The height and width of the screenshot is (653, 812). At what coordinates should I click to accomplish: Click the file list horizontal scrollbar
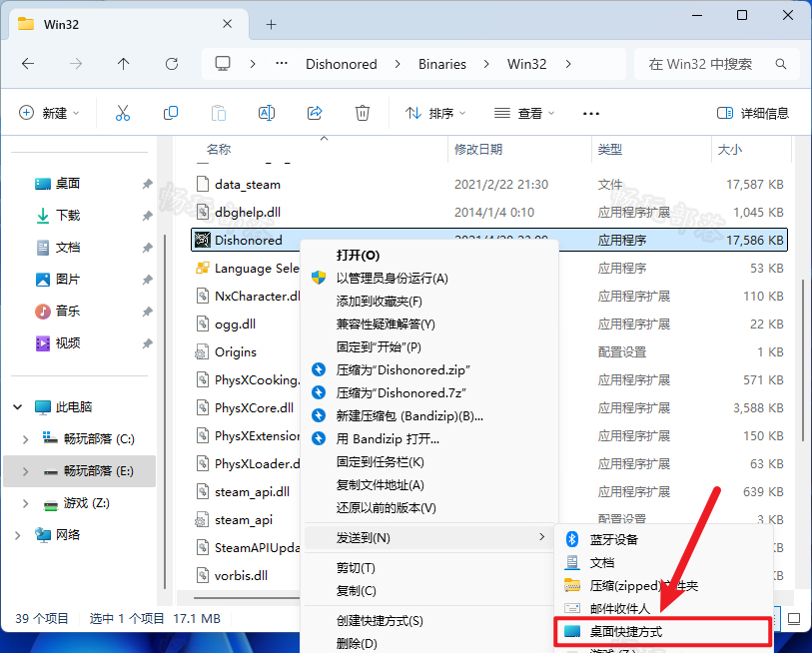coord(247,598)
